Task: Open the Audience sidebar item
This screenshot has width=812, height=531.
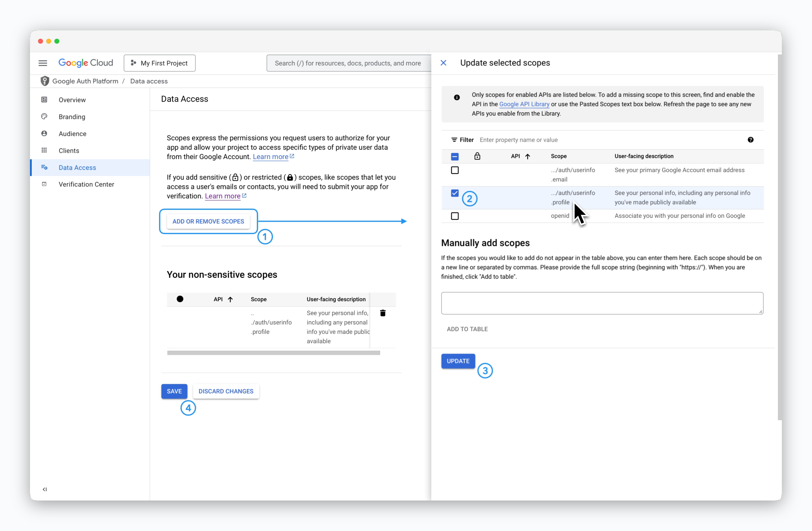Action: click(x=90, y=134)
